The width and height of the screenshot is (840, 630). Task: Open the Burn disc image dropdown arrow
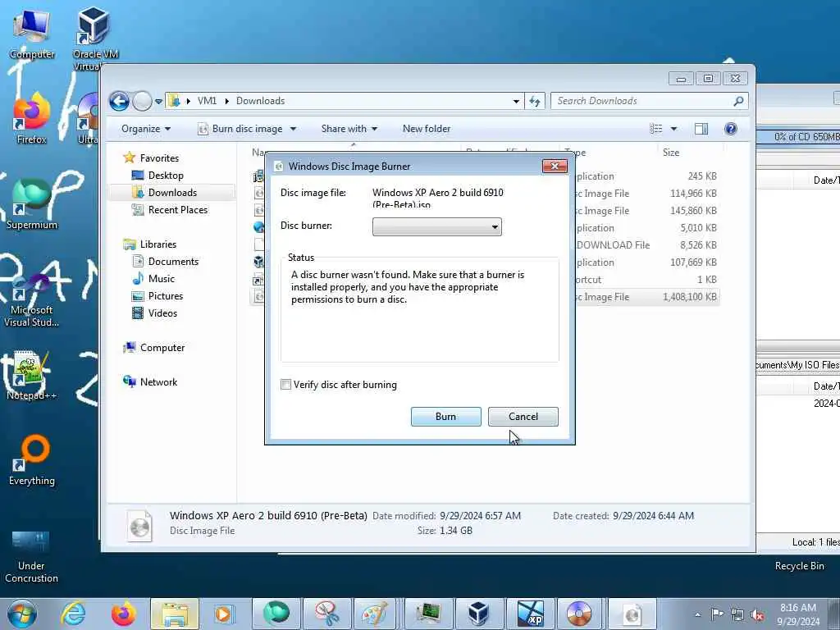tap(293, 129)
